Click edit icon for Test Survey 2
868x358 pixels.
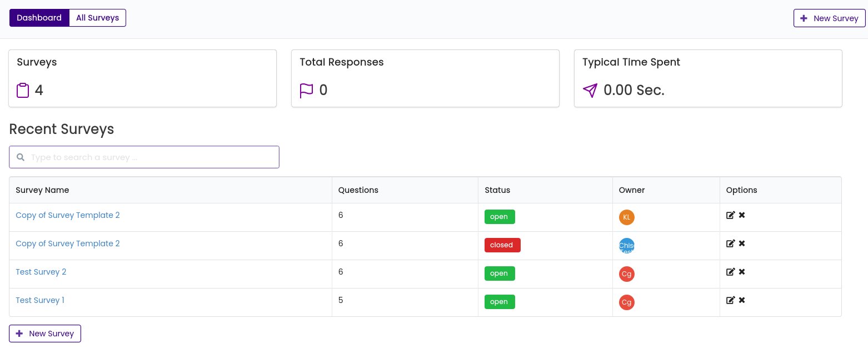pos(730,272)
